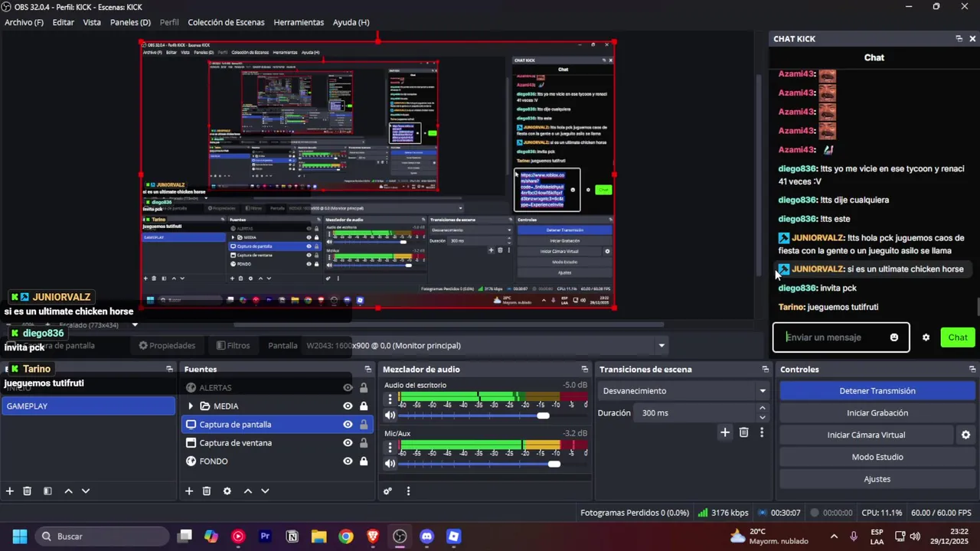Open virtual camera settings gear icon

pyautogui.click(x=965, y=435)
